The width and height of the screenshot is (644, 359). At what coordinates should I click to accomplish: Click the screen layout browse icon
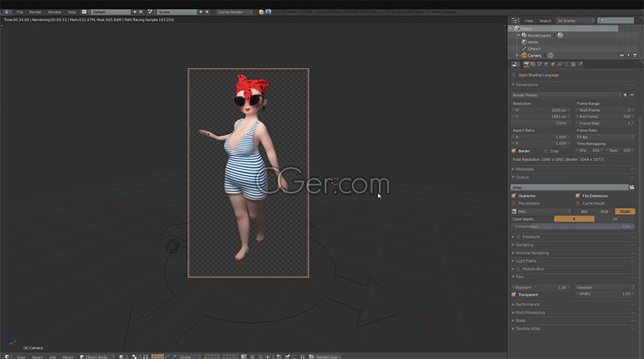pos(84,12)
